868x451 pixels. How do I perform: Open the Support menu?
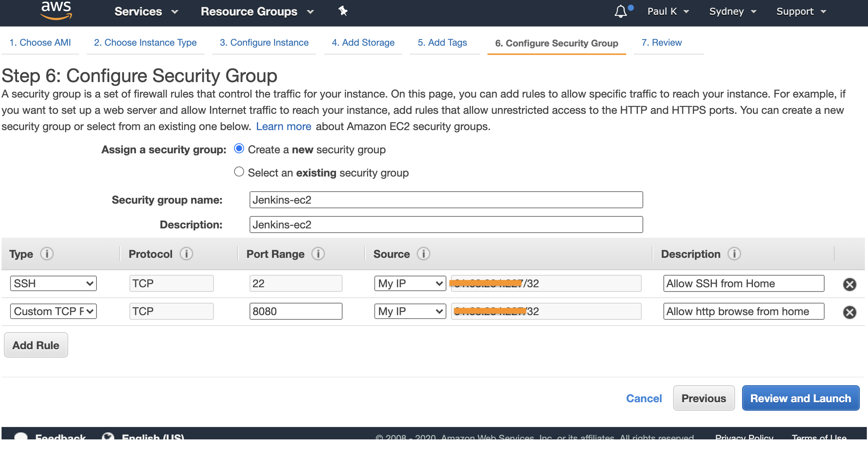click(x=801, y=12)
